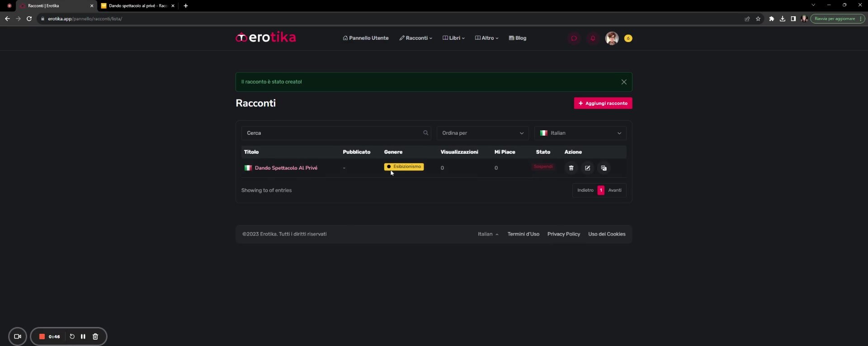This screenshot has width=868, height=346.
Task: Click the yellow coin counter badge
Action: point(628,38)
